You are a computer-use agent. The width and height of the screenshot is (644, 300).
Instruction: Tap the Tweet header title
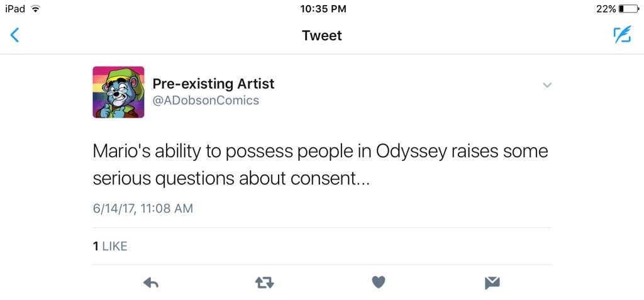[x=322, y=35]
